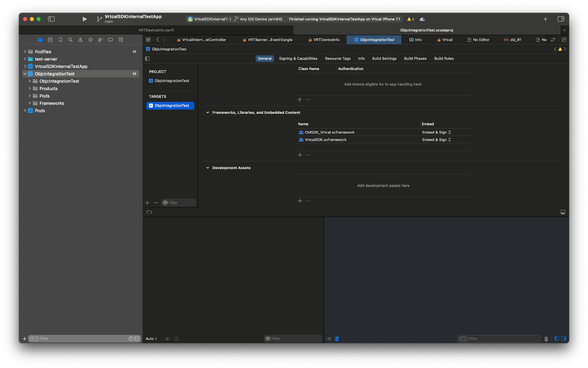Open the Report navigator
588x368 pixels.
click(x=121, y=40)
